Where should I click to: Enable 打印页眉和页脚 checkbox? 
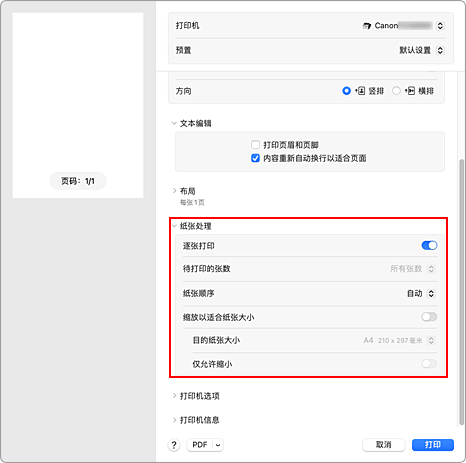pos(255,145)
